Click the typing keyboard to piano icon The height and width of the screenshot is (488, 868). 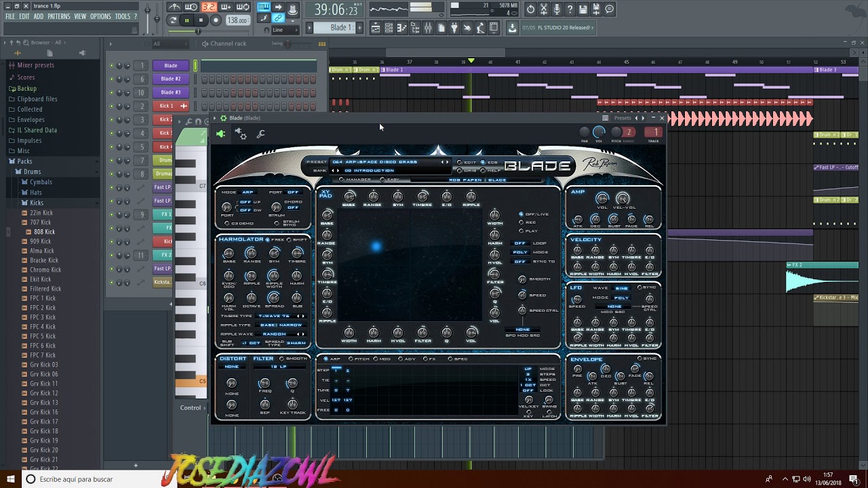pyautogui.click(x=264, y=7)
